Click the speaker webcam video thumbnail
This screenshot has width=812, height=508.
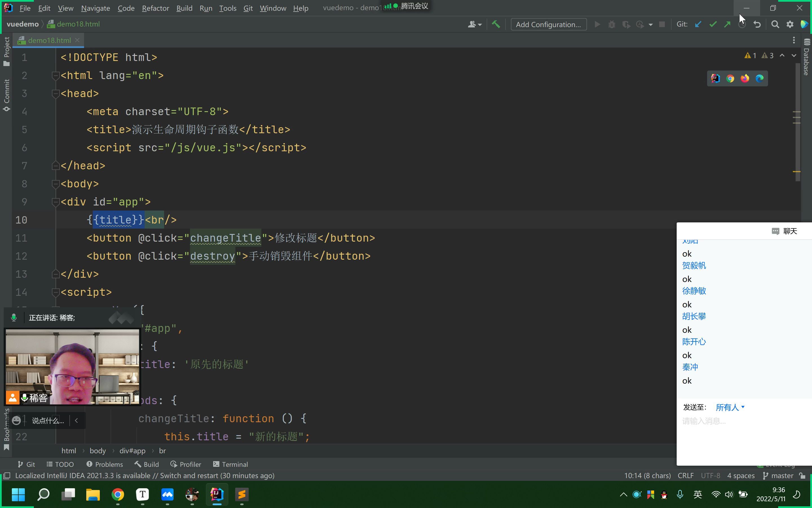pos(72,367)
